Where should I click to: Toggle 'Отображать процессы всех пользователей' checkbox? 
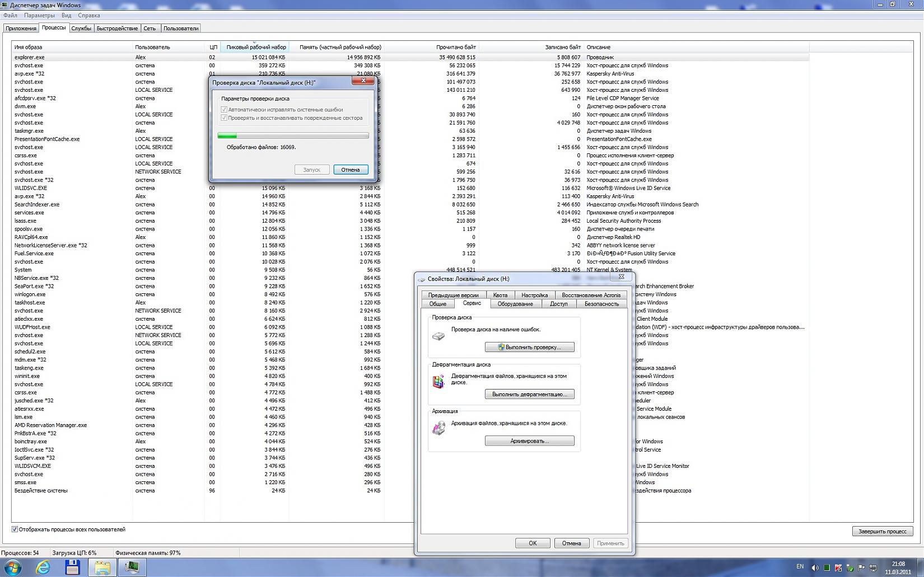(15, 529)
